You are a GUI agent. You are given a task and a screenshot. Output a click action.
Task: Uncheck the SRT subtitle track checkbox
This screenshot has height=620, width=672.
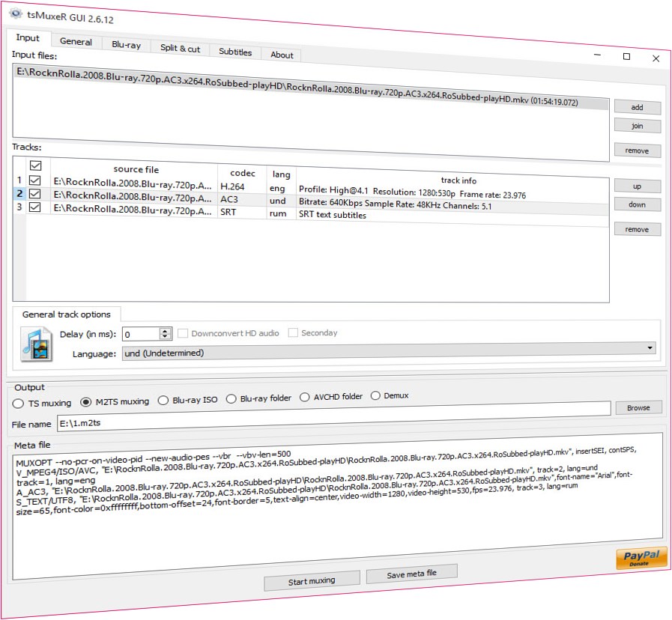click(x=34, y=207)
